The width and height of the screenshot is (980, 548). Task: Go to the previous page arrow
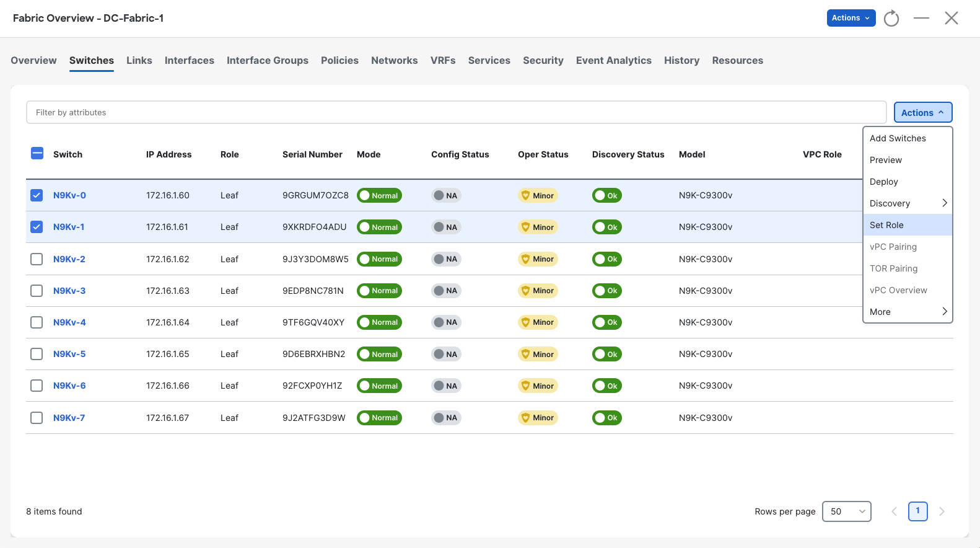point(894,511)
